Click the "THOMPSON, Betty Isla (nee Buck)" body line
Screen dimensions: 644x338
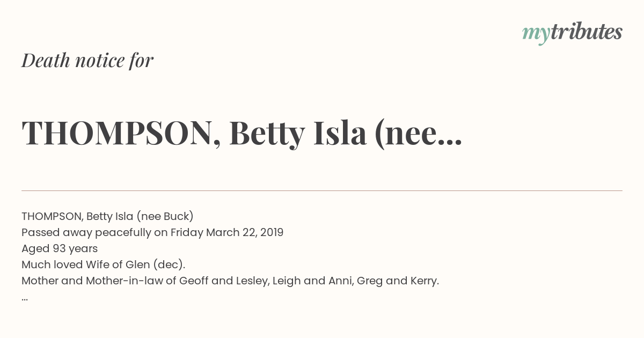[x=107, y=216]
